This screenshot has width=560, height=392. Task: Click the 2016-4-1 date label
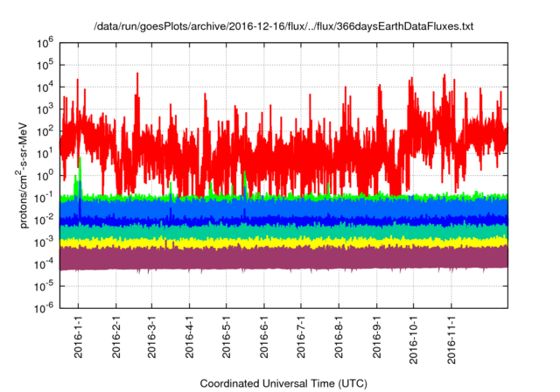point(189,337)
